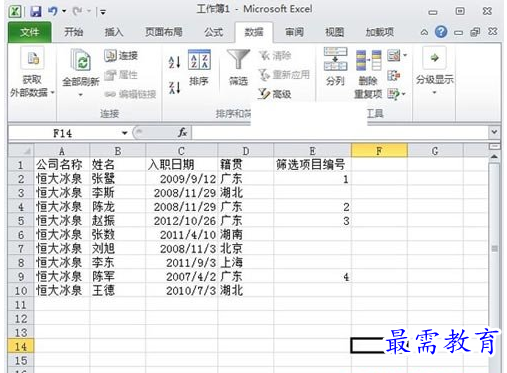
Task: Expand data validation dropdown arrow
Action: coord(405,56)
